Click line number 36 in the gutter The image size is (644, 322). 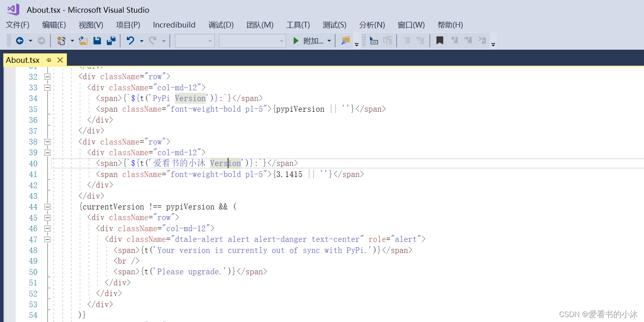point(33,120)
